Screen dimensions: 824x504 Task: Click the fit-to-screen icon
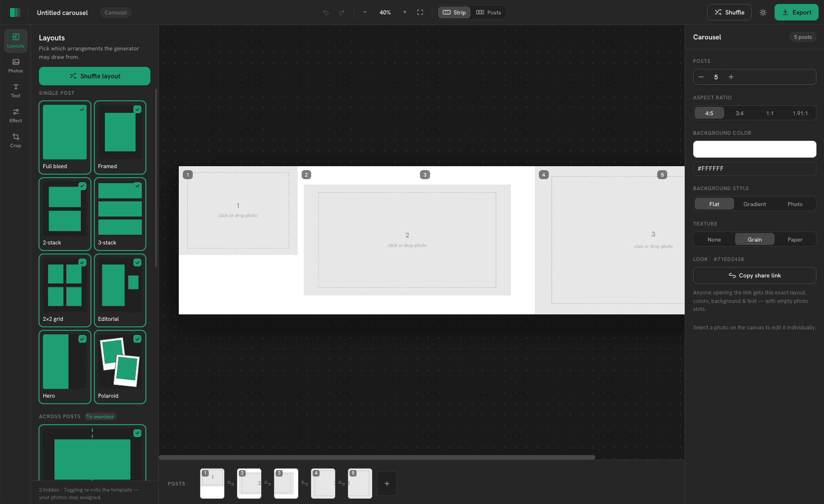420,12
